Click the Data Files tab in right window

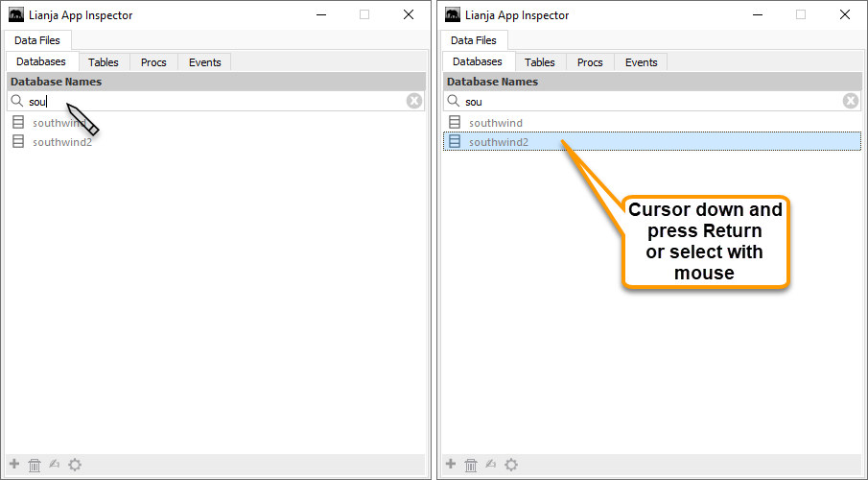[474, 40]
